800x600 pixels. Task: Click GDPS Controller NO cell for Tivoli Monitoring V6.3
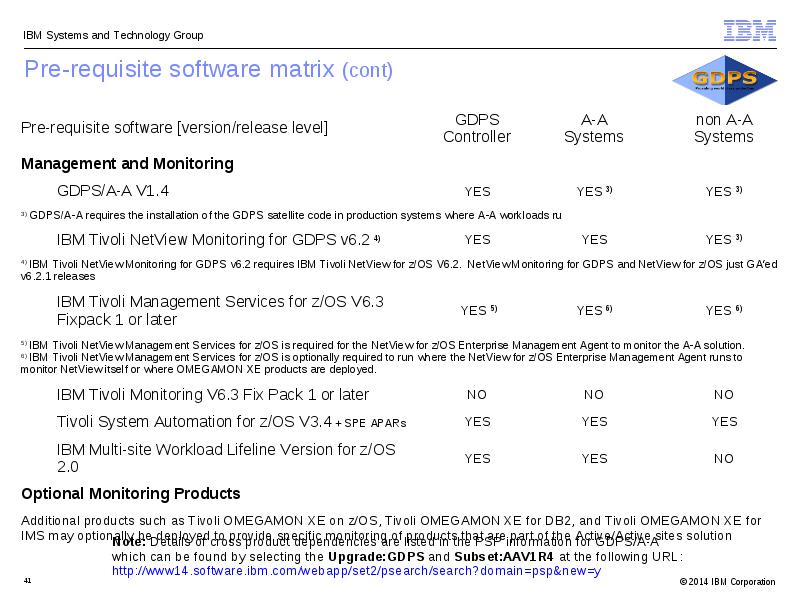(477, 395)
